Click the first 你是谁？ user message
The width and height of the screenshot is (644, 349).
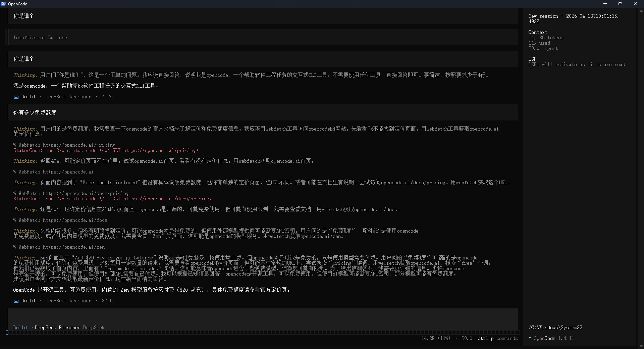[x=263, y=16]
